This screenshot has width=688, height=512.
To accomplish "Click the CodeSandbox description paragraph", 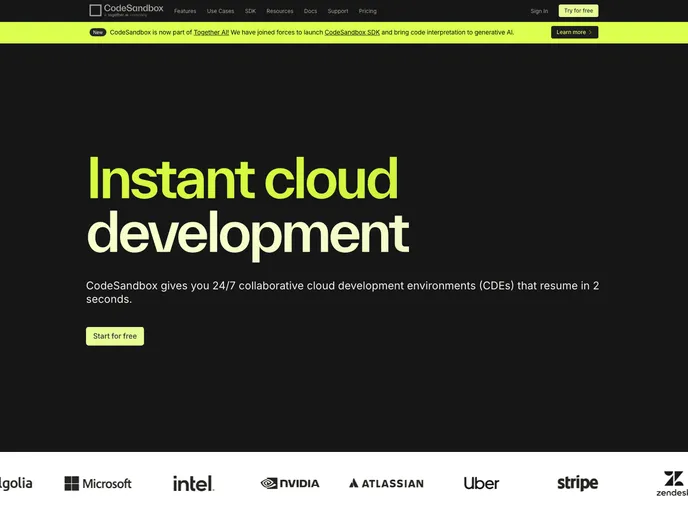I will click(x=342, y=292).
